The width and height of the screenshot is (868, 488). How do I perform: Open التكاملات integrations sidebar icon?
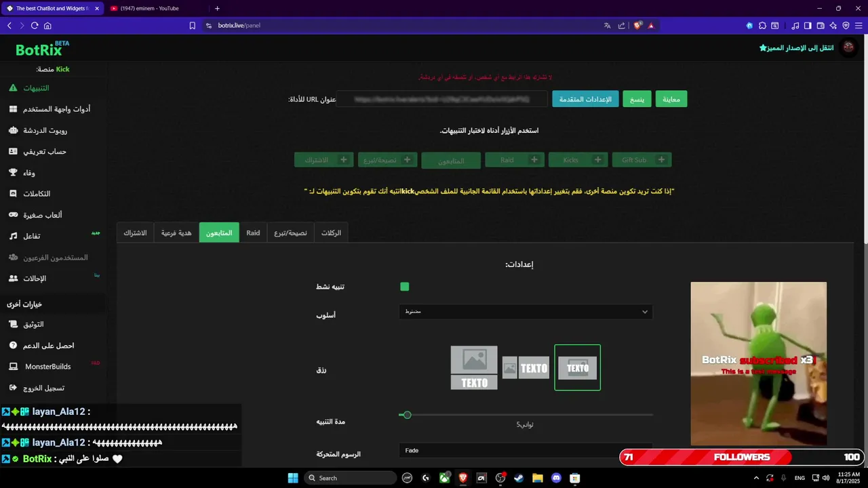click(x=13, y=194)
